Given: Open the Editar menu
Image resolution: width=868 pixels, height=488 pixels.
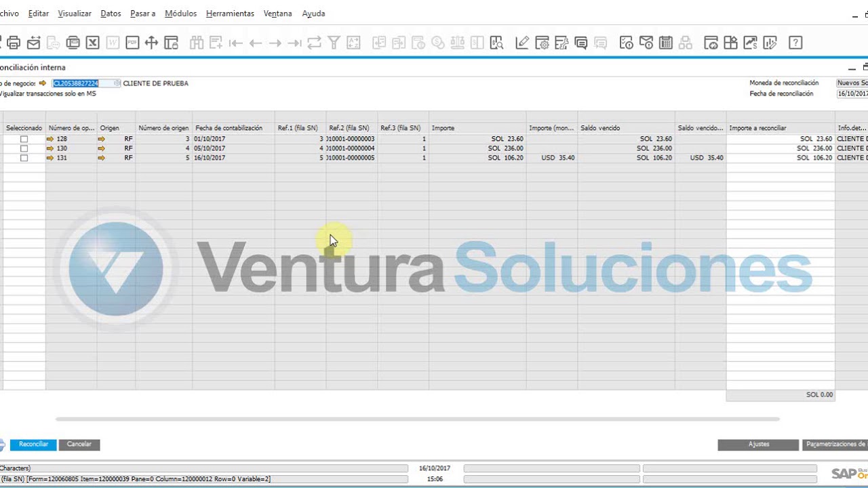Looking at the screenshot, I should [39, 14].
